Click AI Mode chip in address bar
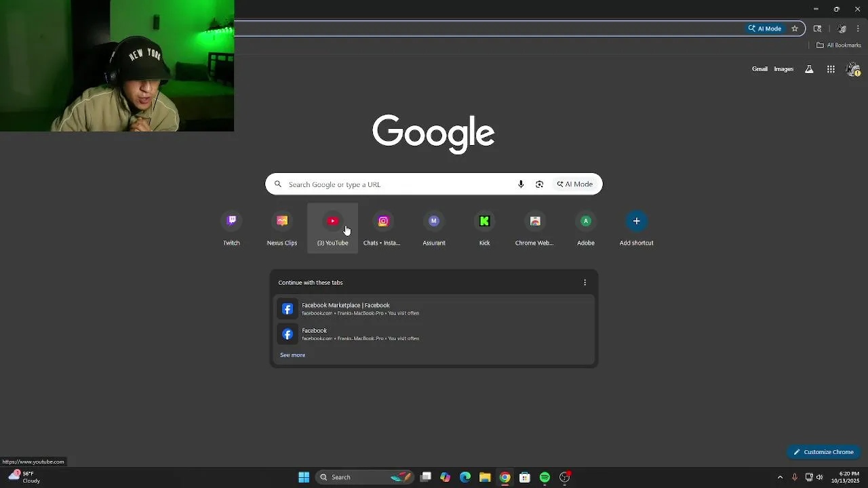Viewport: 868px width, 488px height. (x=764, y=28)
